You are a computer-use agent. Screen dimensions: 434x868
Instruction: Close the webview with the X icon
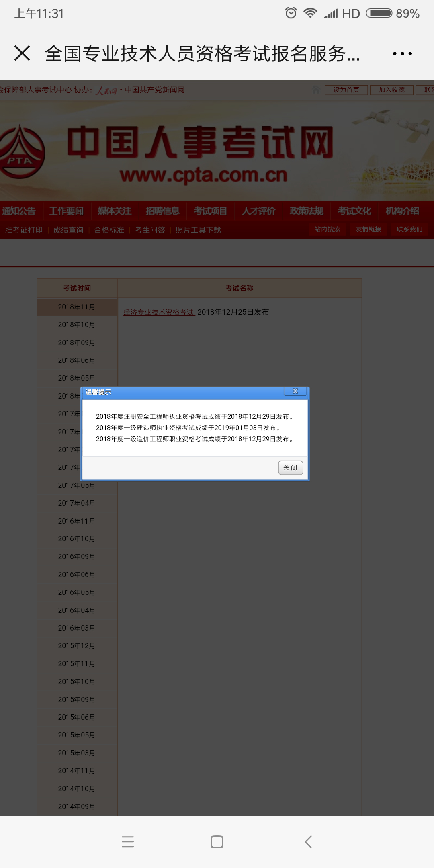click(22, 53)
